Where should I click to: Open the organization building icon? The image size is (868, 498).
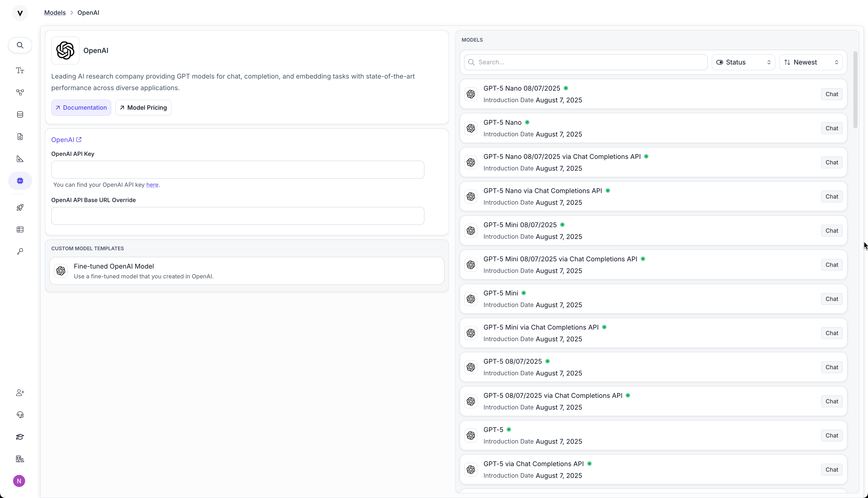click(x=20, y=459)
